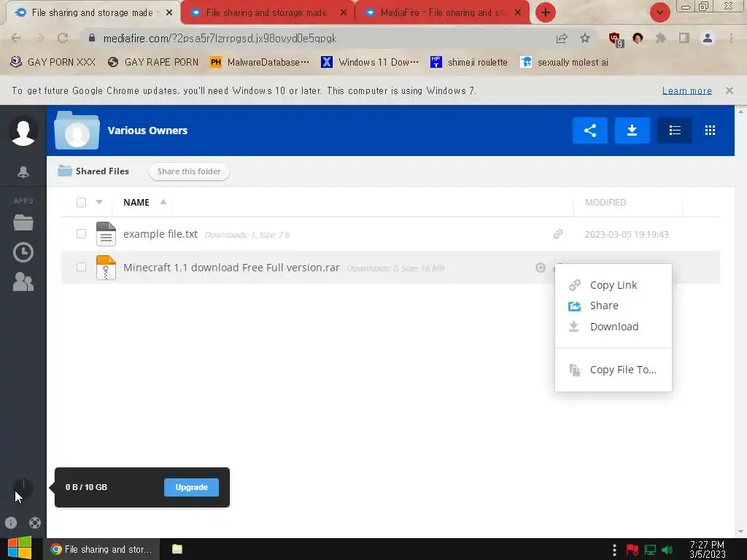
Task: Dismiss the Chrome update info bar
Action: (x=729, y=90)
